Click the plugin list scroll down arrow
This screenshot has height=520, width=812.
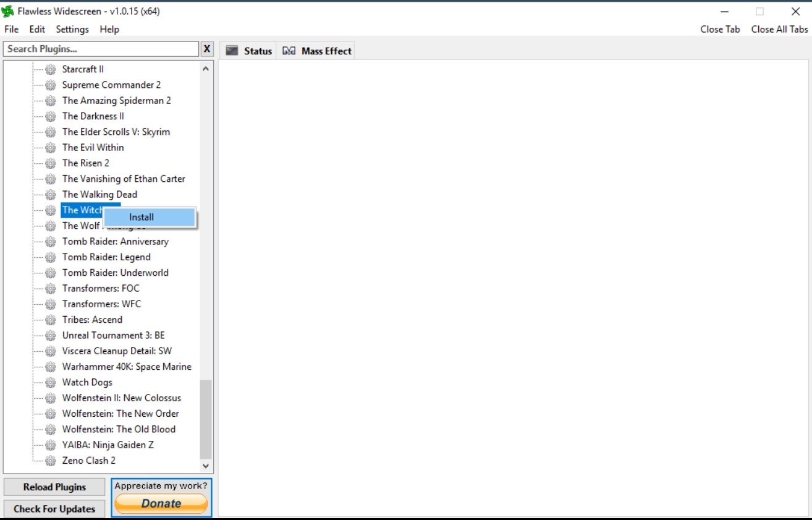tap(206, 466)
